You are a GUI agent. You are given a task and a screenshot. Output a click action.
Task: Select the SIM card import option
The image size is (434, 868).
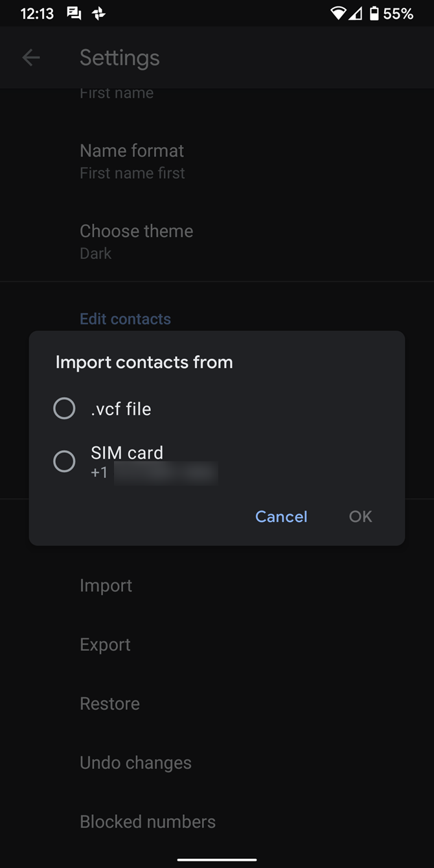(x=127, y=453)
